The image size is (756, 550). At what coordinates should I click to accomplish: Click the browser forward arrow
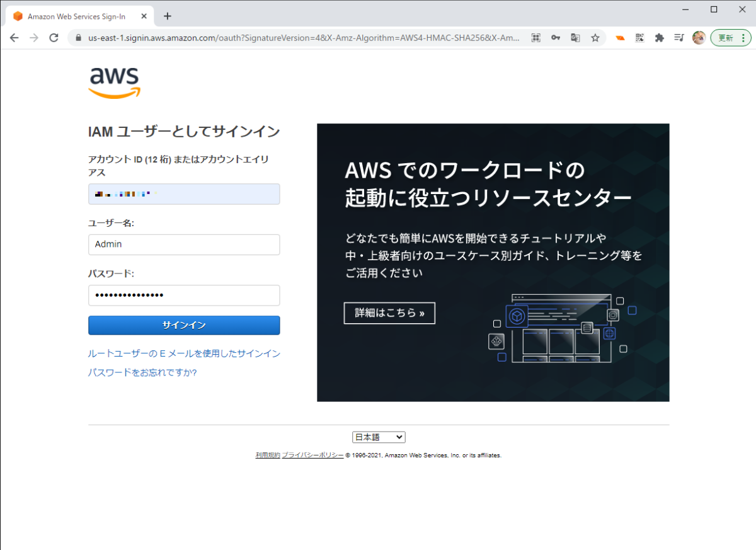(x=34, y=38)
